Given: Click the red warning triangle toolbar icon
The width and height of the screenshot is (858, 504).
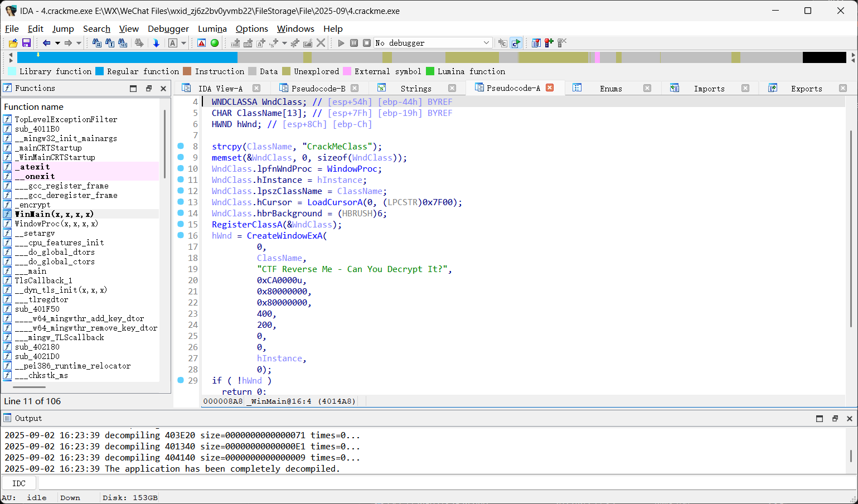Looking at the screenshot, I should 202,43.
